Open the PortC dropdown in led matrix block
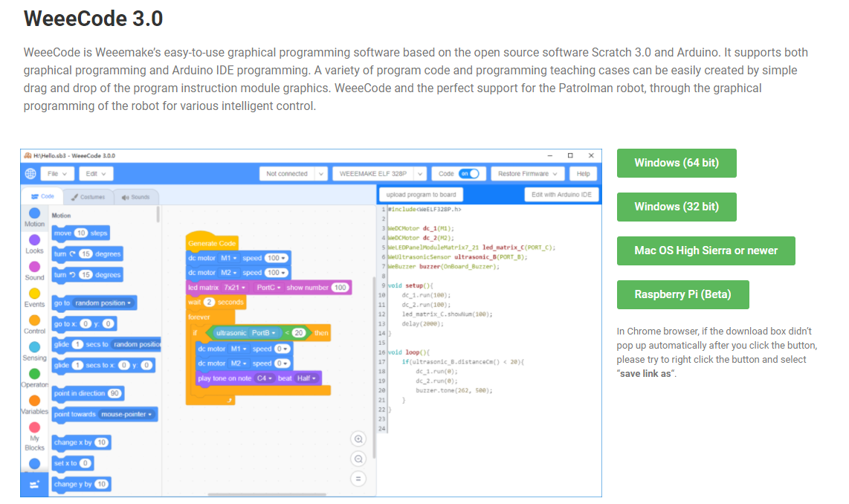The image size is (849, 504). click(x=268, y=288)
